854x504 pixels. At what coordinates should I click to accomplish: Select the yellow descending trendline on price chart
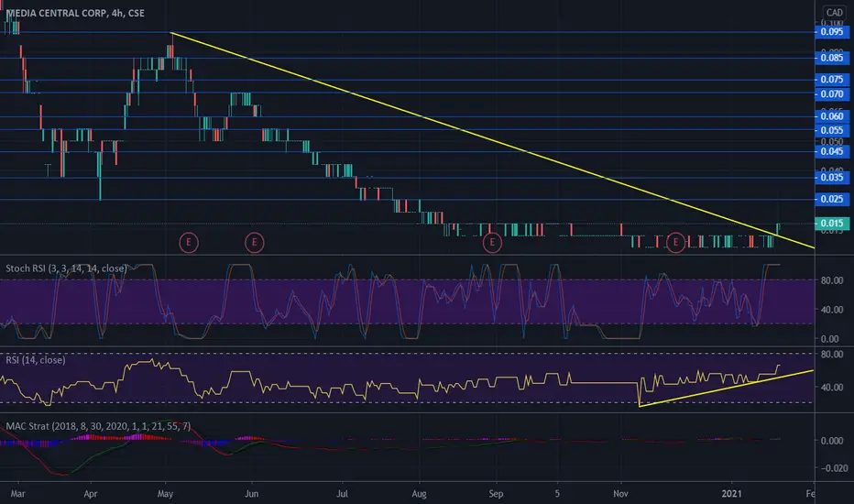tap(492, 139)
